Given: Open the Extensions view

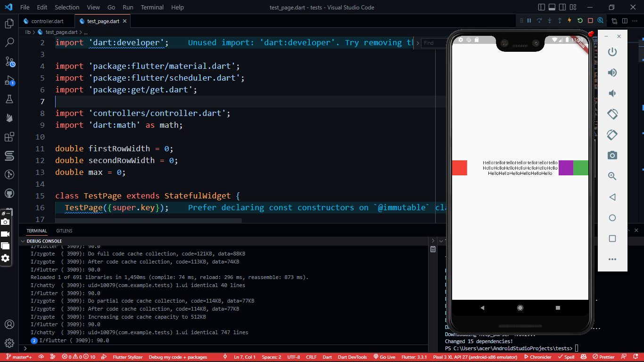Looking at the screenshot, I should click(9, 137).
